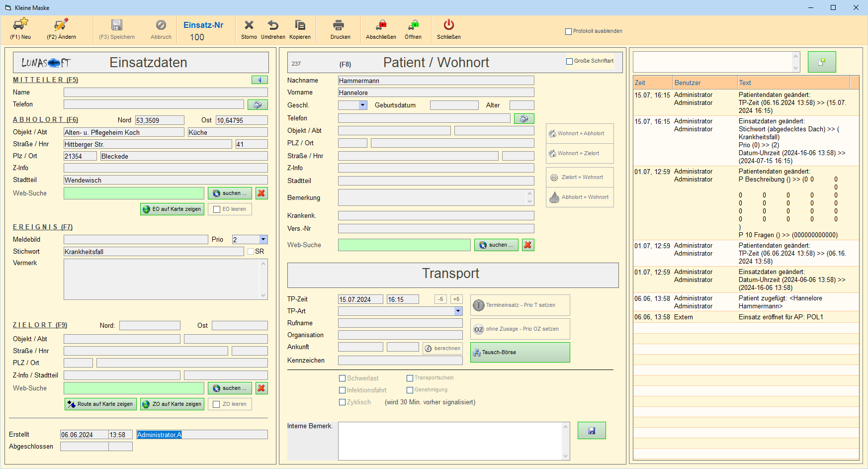Viewport: 868px width, 469px height.
Task: Click the EO auf Karte zeigen button
Action: click(172, 209)
